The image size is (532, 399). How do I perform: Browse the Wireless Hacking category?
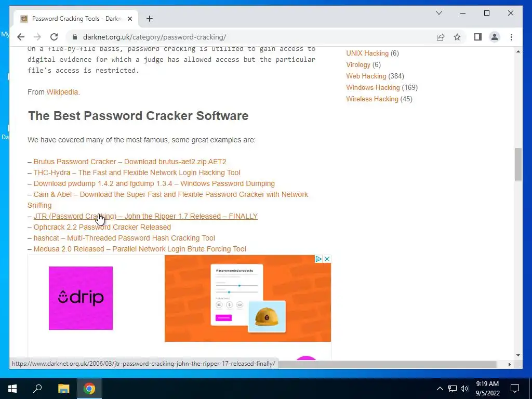click(372, 99)
